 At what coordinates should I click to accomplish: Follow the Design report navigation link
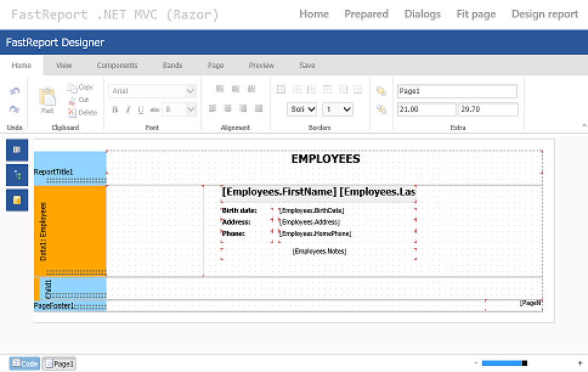point(545,14)
